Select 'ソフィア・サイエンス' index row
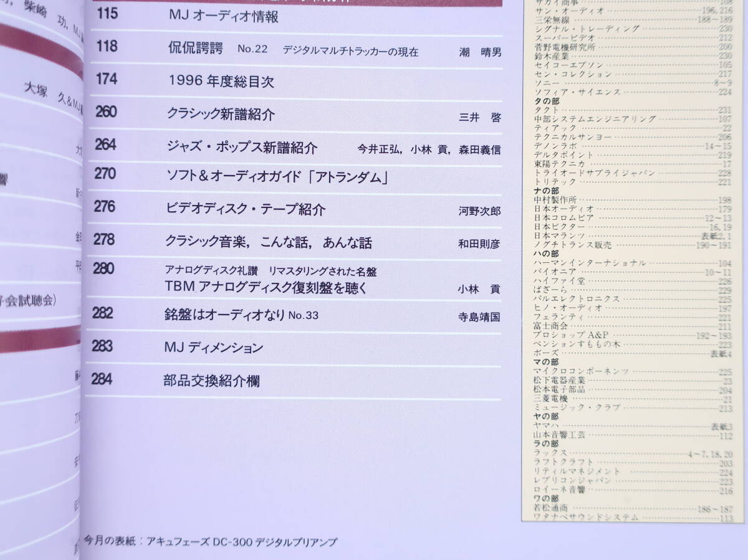 coord(633,92)
